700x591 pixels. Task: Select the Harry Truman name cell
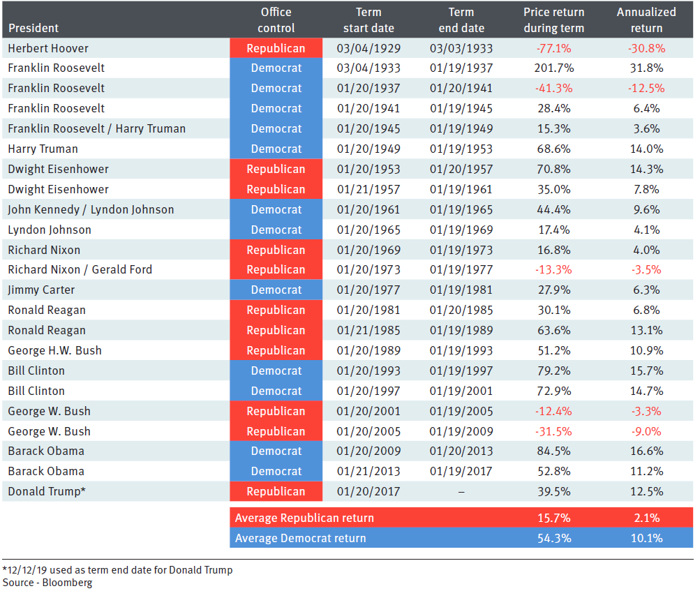click(x=43, y=149)
